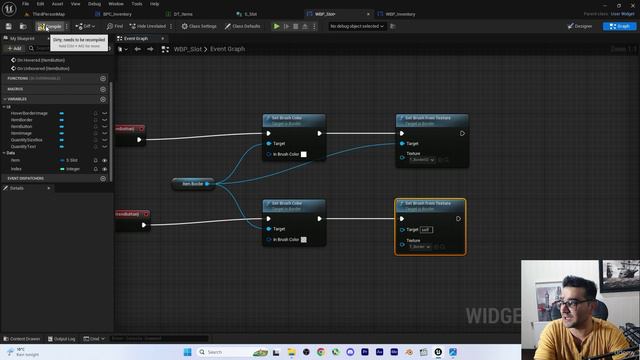
Task: Click the graph overview icon beside the WBP_Slot breadcrumb
Action: 165,49
